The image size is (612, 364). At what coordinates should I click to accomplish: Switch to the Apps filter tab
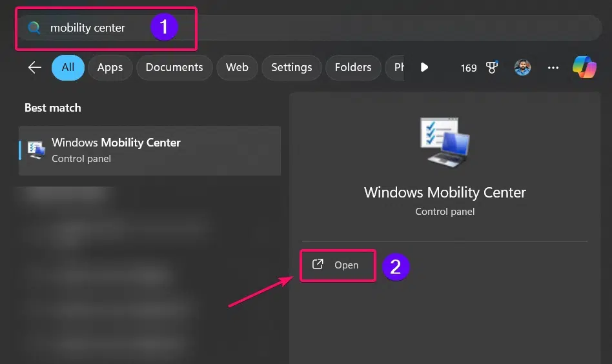(x=110, y=68)
